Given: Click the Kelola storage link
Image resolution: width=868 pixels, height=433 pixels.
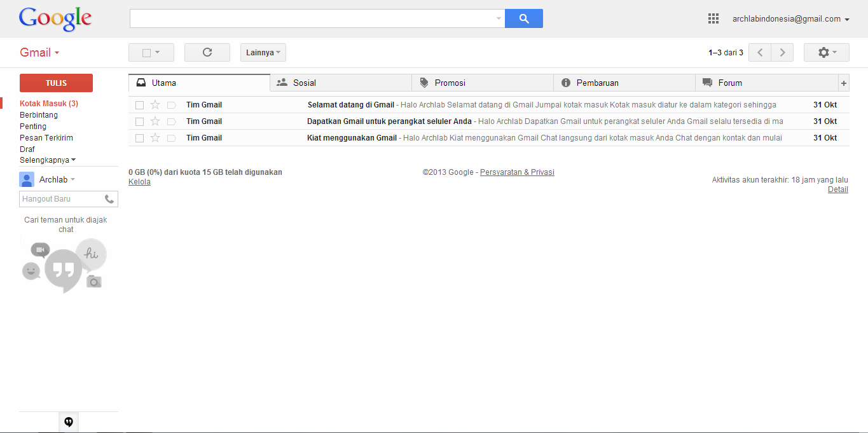Looking at the screenshot, I should click(139, 182).
